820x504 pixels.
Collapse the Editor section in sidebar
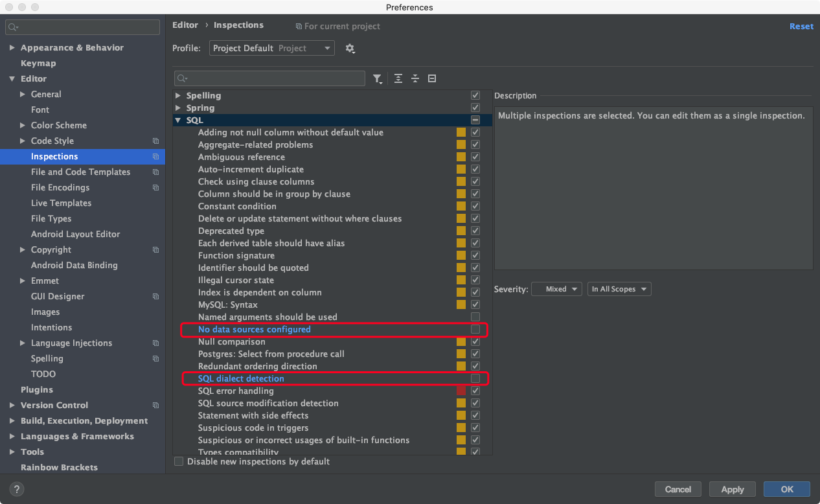(x=12, y=79)
